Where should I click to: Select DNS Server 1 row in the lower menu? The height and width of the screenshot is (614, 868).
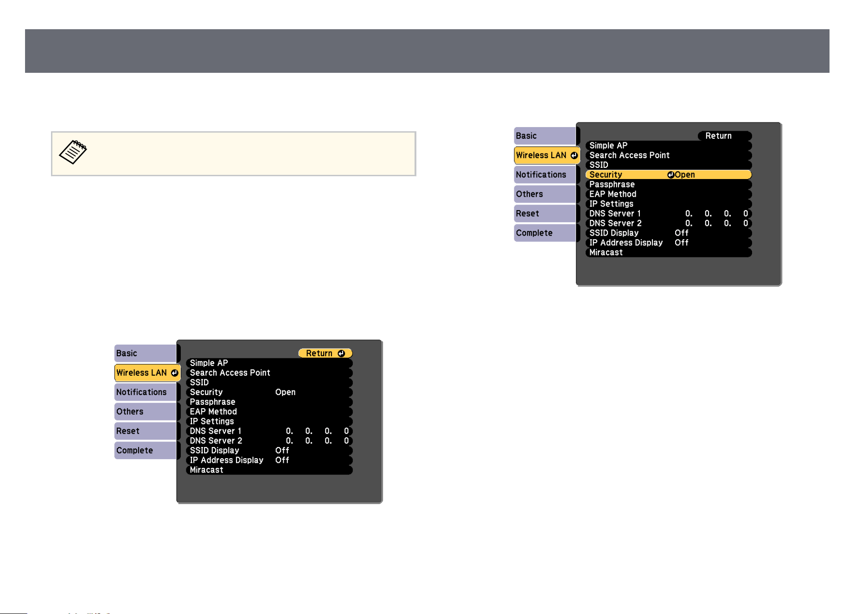[x=269, y=431]
